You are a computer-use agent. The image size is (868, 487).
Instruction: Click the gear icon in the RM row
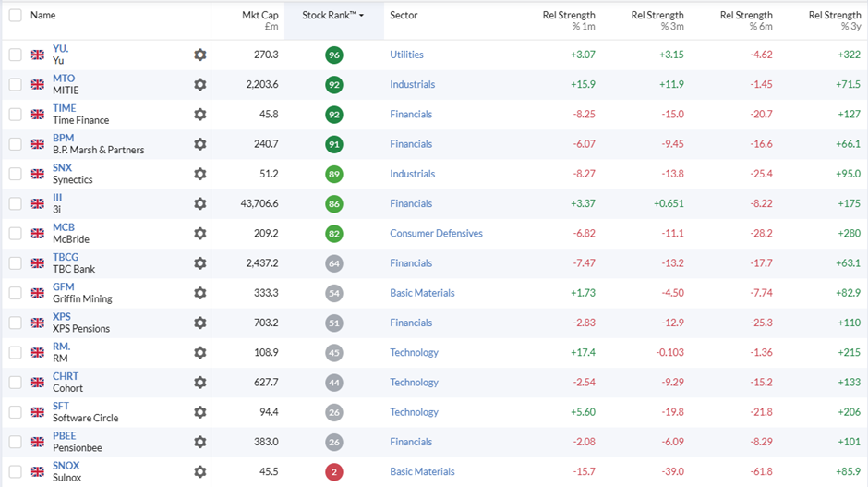[199, 353]
